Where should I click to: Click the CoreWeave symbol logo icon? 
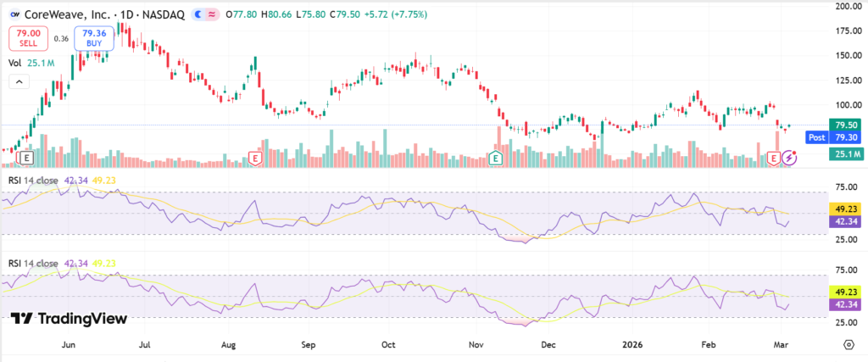point(15,14)
